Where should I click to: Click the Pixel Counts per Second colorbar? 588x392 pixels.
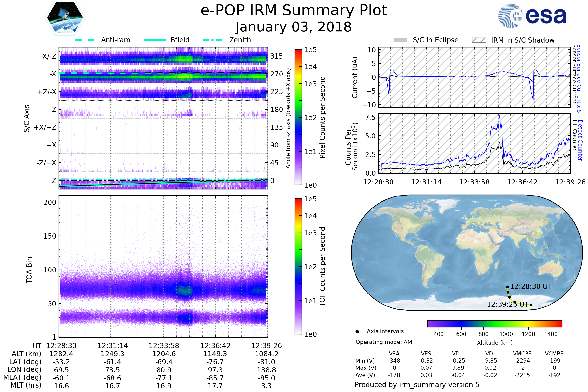pos(298,117)
